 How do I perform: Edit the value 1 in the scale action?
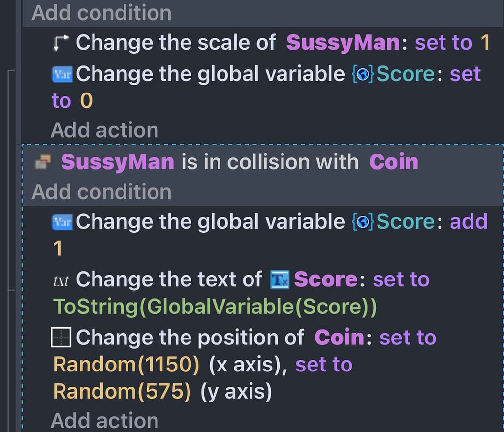pyautogui.click(x=486, y=42)
